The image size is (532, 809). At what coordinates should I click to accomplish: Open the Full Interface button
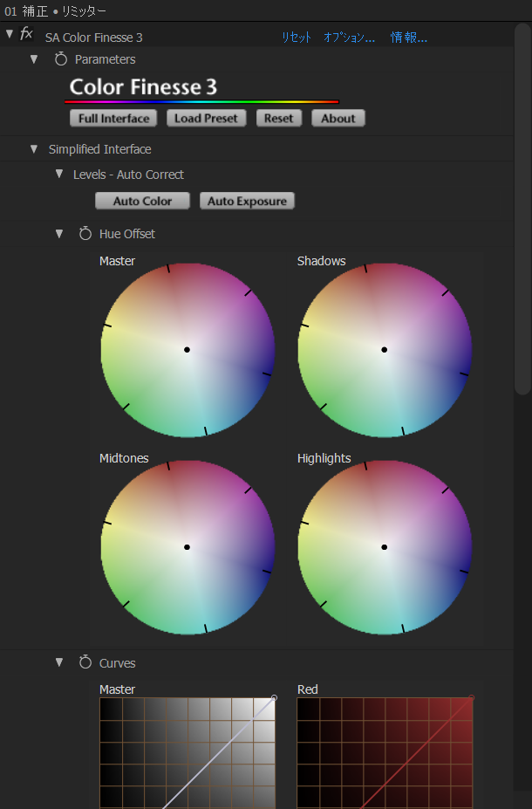pos(113,118)
